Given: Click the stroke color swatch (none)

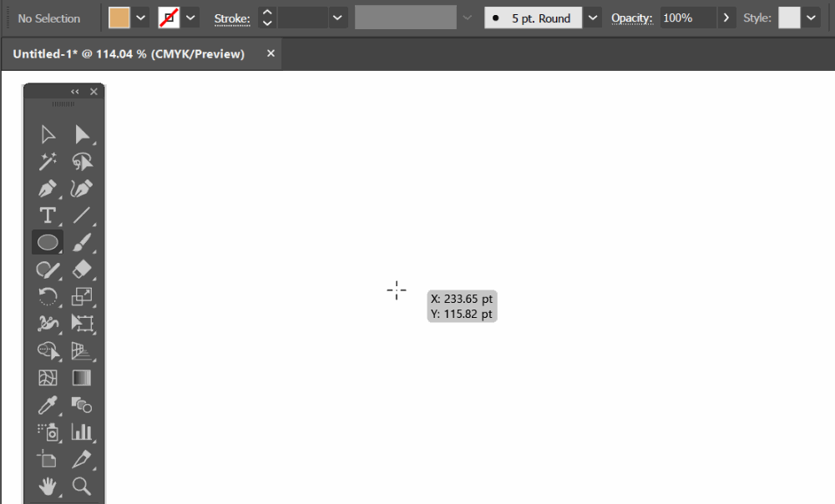Looking at the screenshot, I should [169, 18].
